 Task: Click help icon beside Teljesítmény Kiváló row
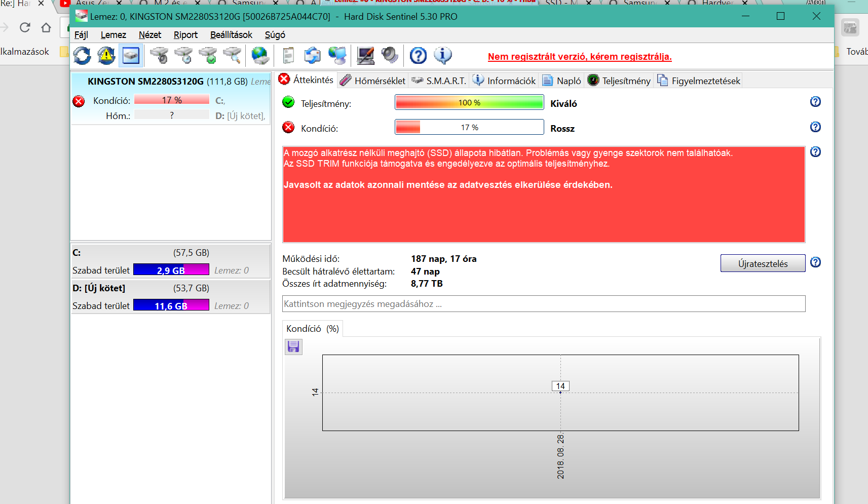[815, 102]
